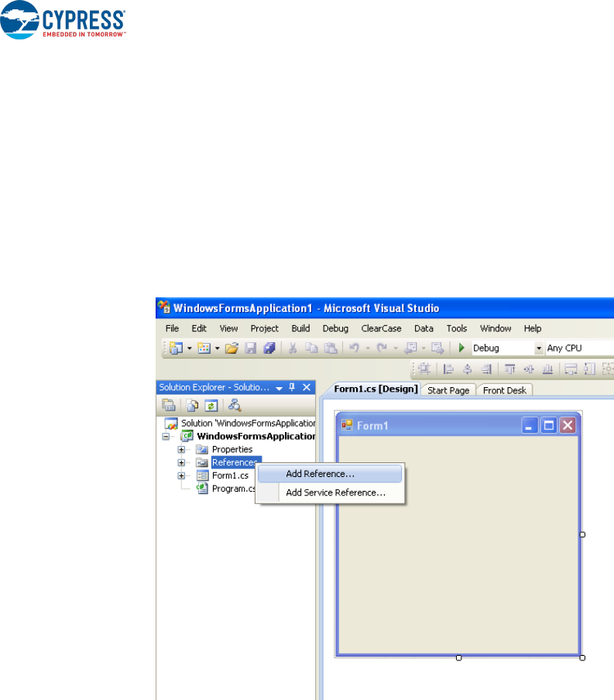Click the Redo arrow icon

pos(382,348)
